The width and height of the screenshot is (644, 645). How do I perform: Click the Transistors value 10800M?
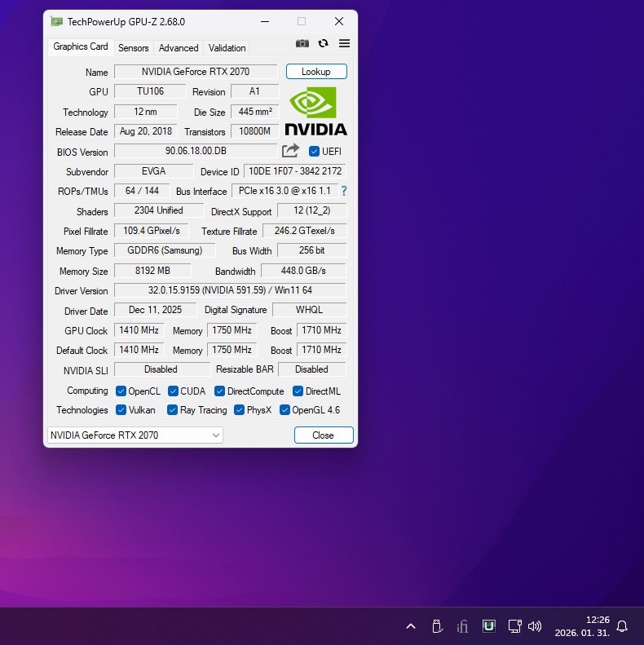254,131
